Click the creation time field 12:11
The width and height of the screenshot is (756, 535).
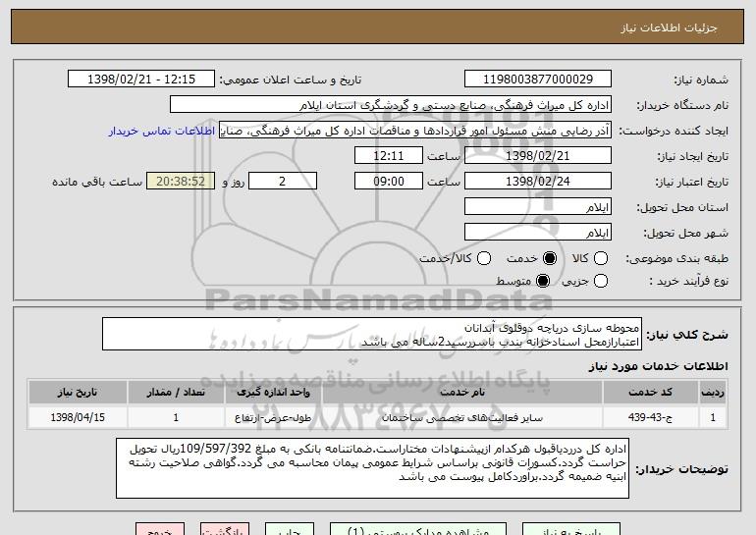(389, 156)
